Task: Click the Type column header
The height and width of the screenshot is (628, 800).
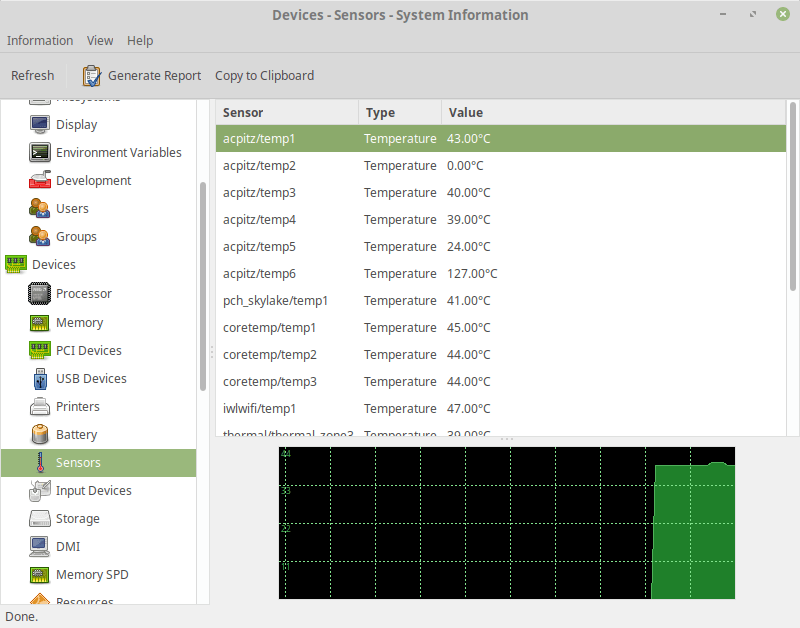Action: point(399,112)
